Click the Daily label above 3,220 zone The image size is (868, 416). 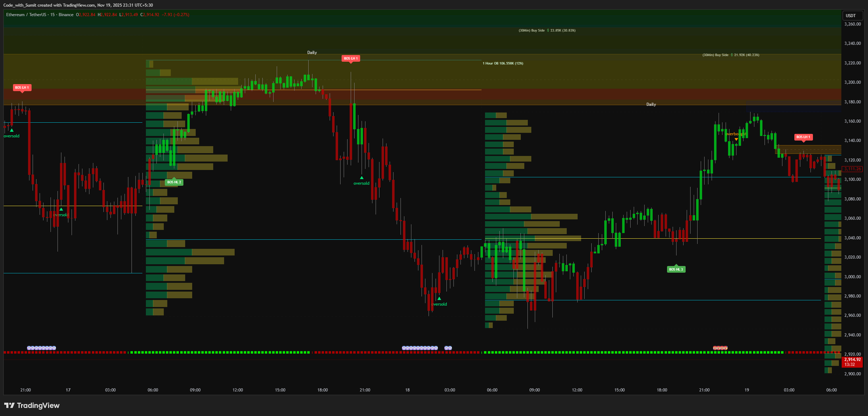tap(312, 53)
